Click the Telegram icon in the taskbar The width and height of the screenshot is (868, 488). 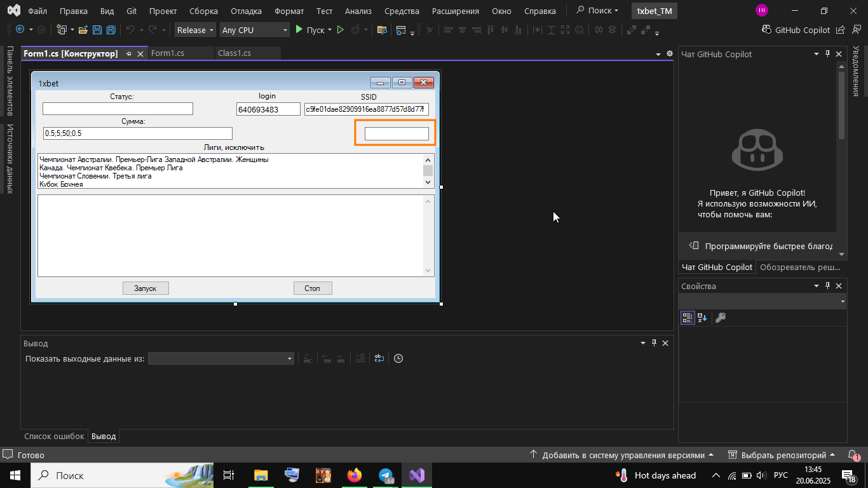pos(386,475)
